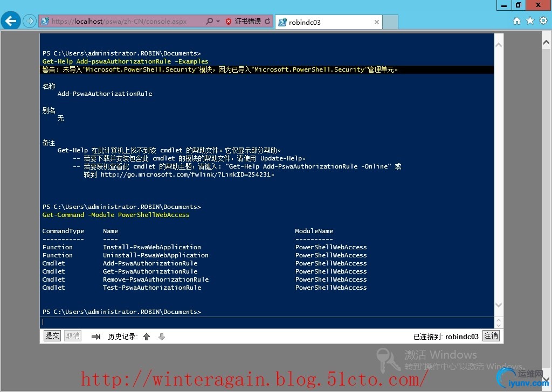The height and width of the screenshot is (392, 552).
Task: Click the input box up stepper arrow
Action: point(499,320)
